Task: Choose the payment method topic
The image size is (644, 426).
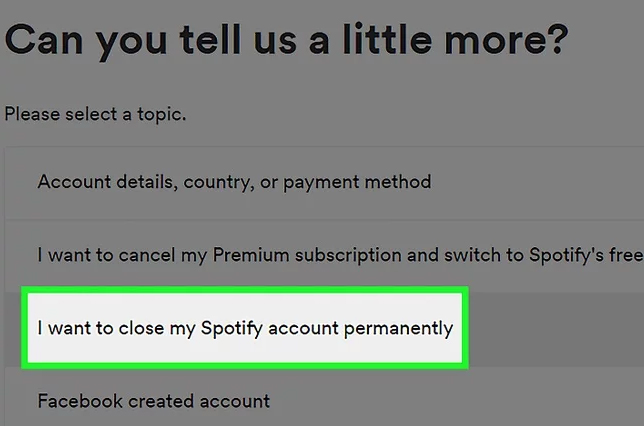Action: [x=234, y=182]
